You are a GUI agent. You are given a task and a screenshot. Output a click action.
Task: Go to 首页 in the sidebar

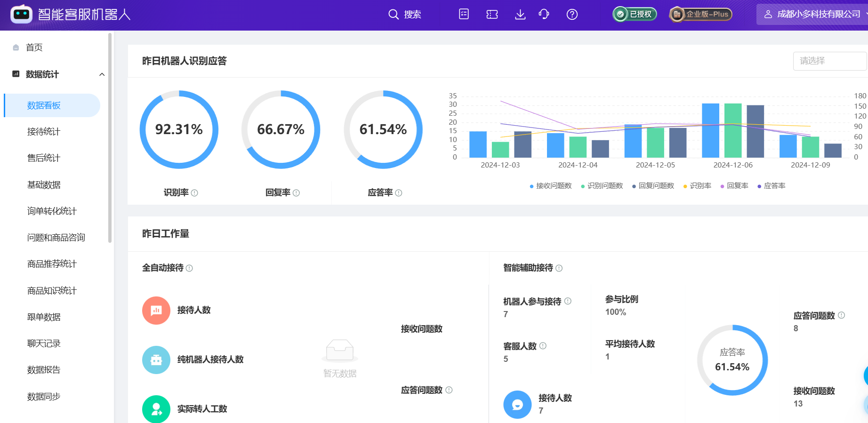tap(34, 48)
